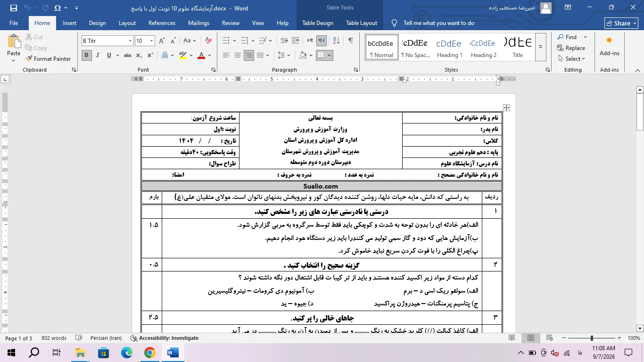The width and height of the screenshot is (644, 362).
Task: Toggle Align Right paragraph alignment
Action: [248, 55]
